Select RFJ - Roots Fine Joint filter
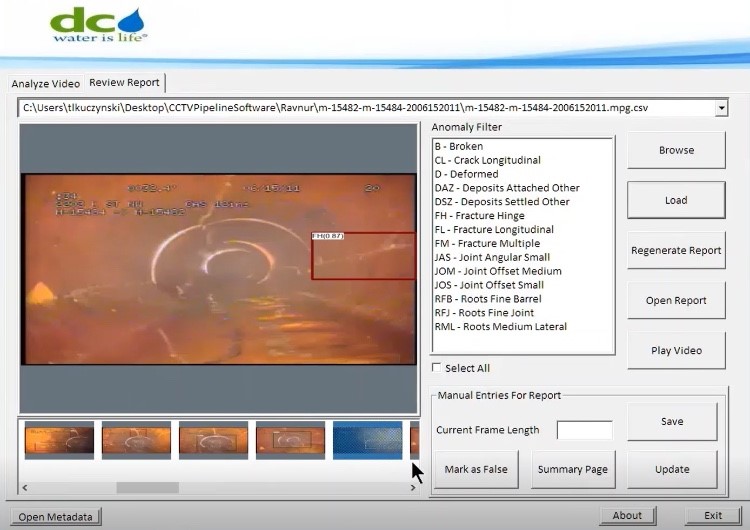 point(484,313)
